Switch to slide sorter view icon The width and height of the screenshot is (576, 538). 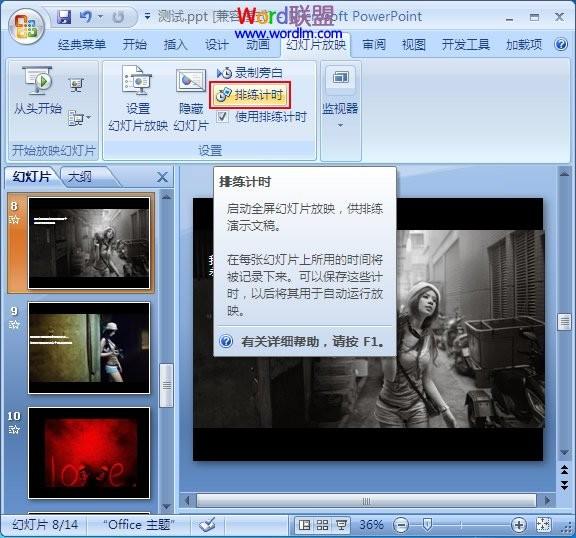point(322,525)
